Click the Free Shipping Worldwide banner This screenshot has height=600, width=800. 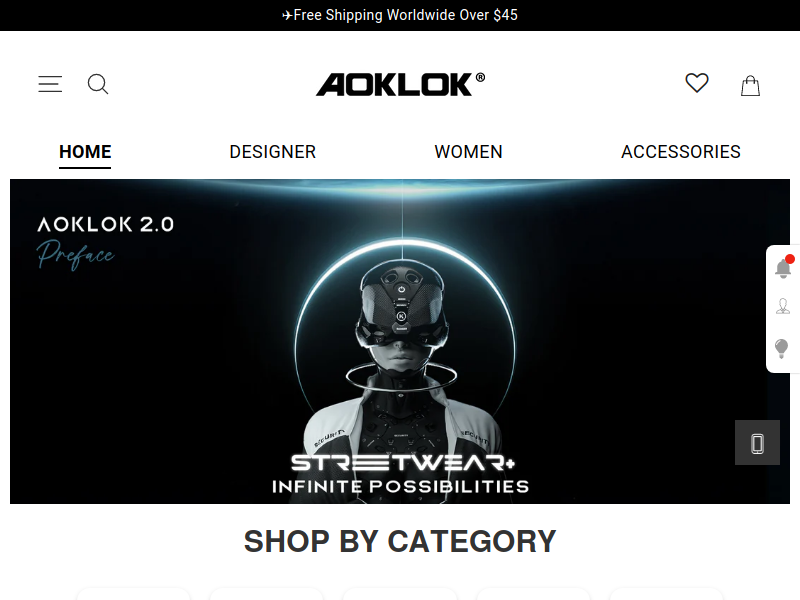tap(400, 15)
